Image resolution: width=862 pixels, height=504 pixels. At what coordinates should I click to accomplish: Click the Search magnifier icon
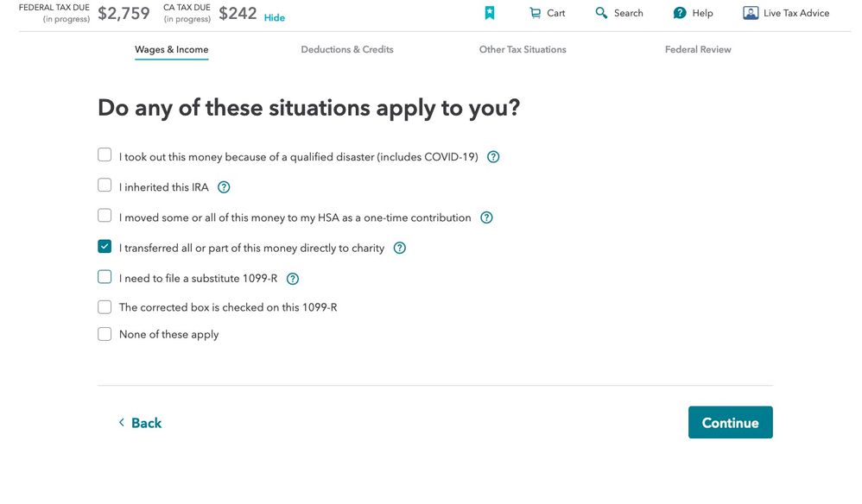pos(601,13)
